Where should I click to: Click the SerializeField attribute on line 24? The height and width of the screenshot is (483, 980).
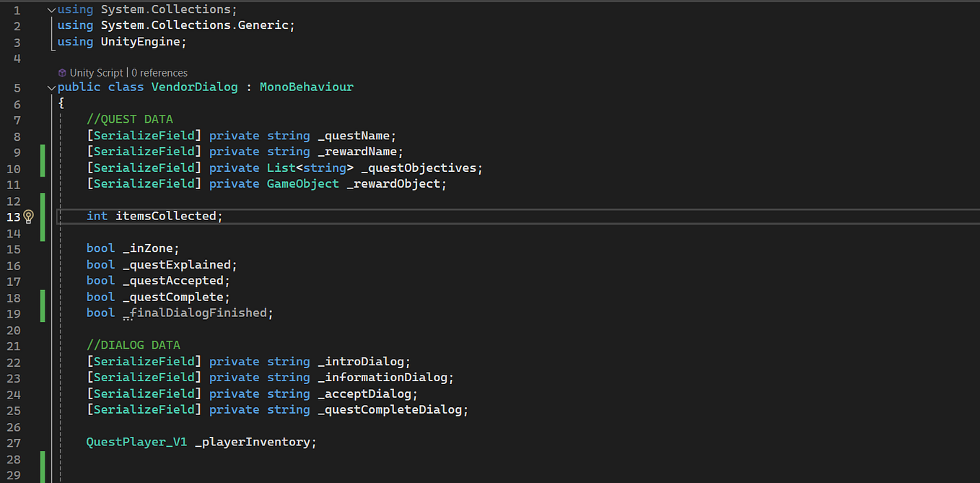click(x=143, y=393)
